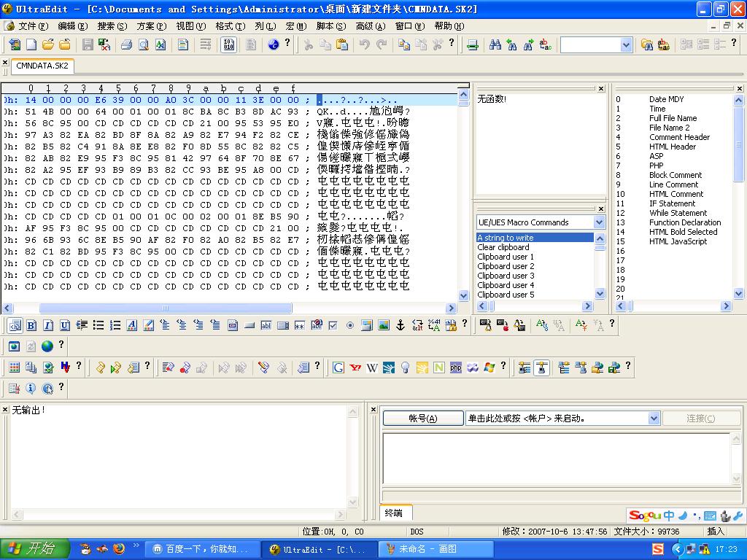Insert HTML anchor using anchor icon

(x=400, y=325)
